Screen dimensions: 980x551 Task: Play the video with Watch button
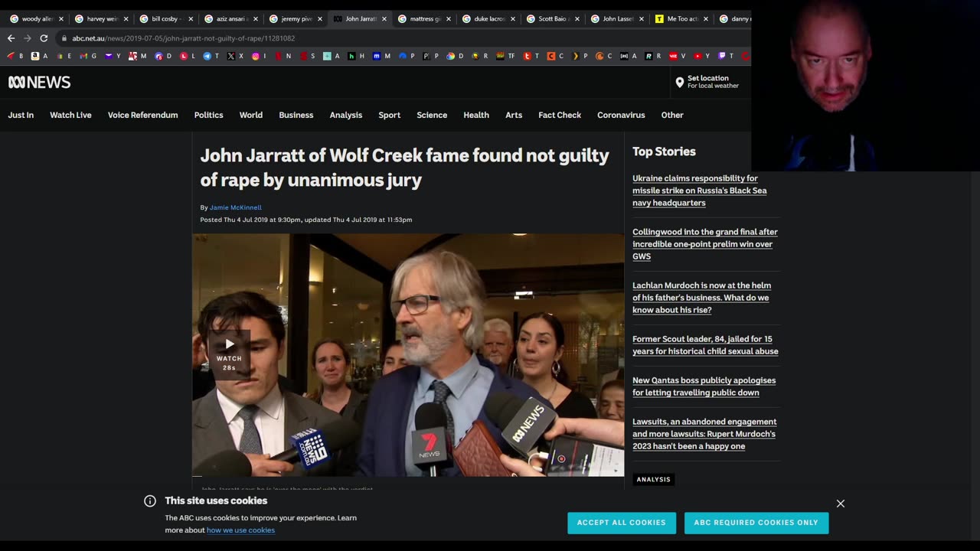click(229, 354)
